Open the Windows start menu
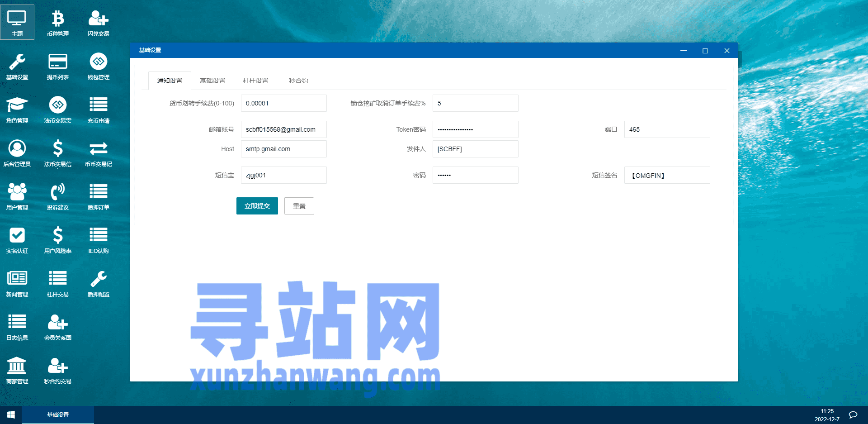The height and width of the screenshot is (424, 868). 11,415
